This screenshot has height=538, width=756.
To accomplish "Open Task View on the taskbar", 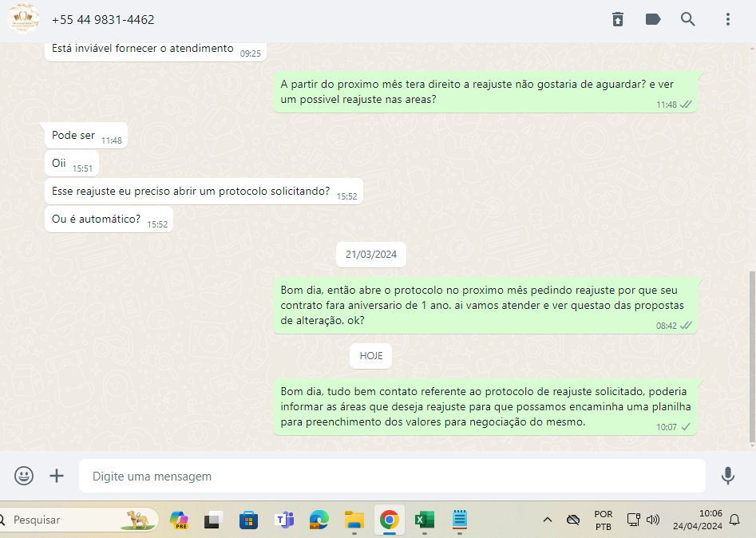I will (213, 520).
